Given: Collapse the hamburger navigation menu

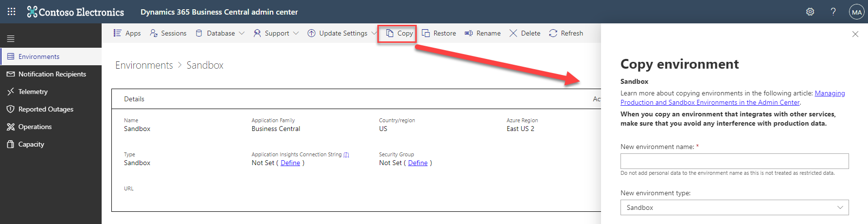Looking at the screenshot, I should [x=11, y=38].
